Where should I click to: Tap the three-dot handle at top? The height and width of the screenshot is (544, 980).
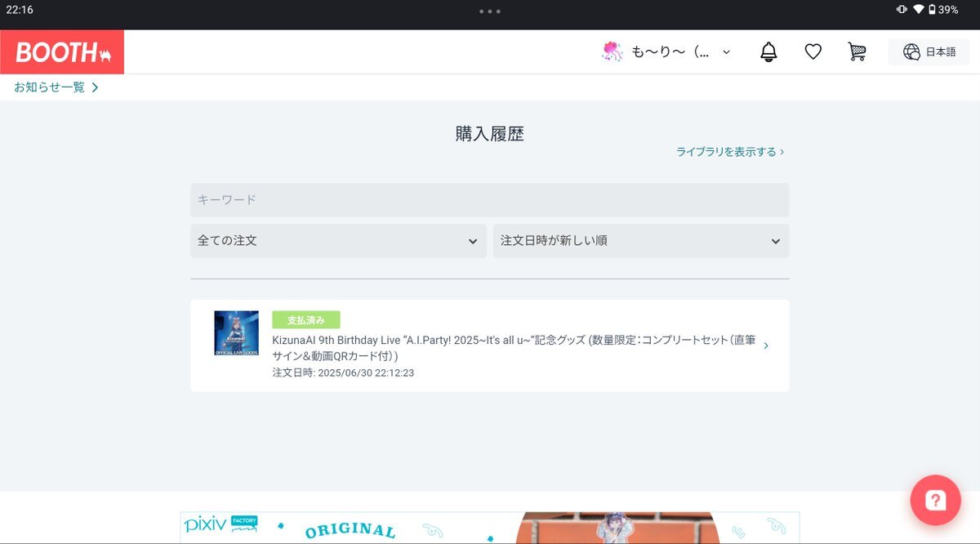[x=490, y=11]
